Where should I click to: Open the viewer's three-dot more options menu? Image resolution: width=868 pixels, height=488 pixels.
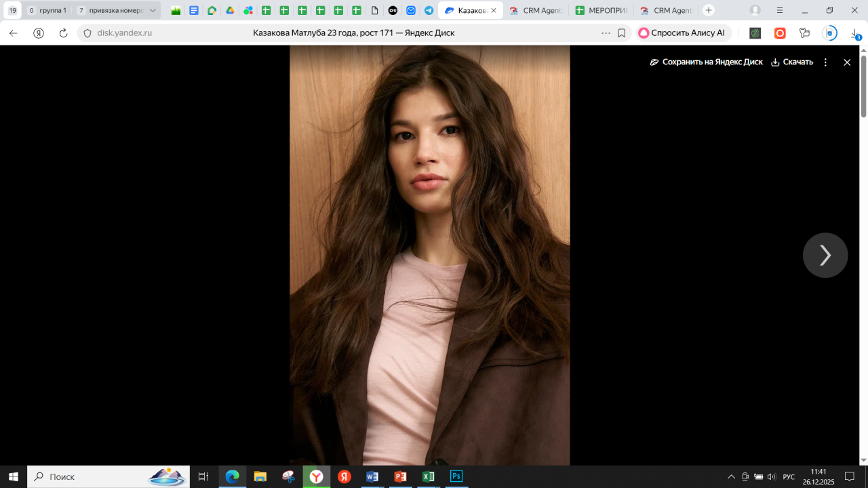(825, 62)
